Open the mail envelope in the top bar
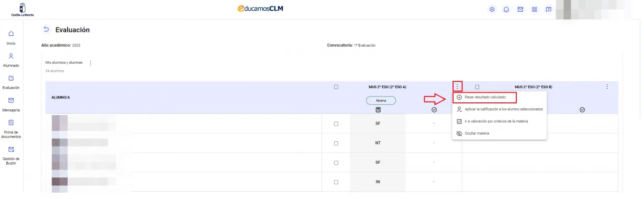Screen dimensions: 644x199 point(520,9)
